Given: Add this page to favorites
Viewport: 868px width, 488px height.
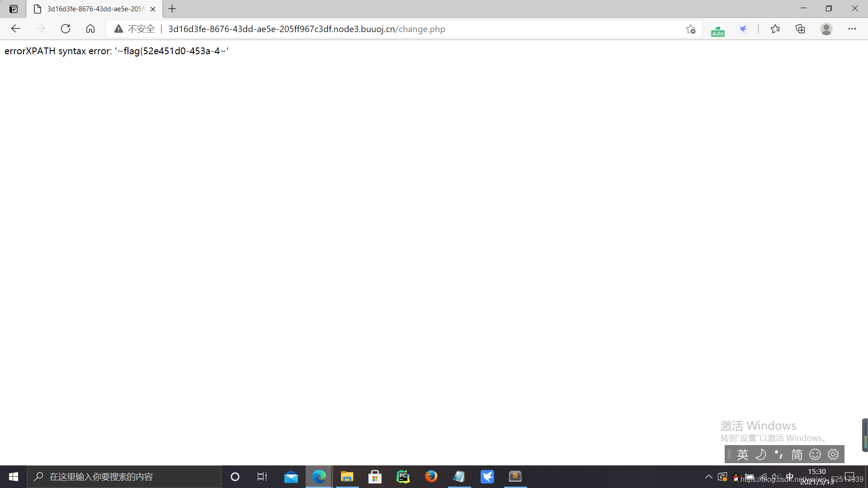Looking at the screenshot, I should 690,29.
